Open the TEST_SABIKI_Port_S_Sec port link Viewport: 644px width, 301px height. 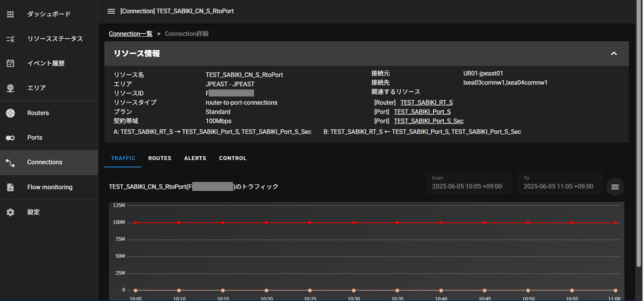click(x=428, y=121)
